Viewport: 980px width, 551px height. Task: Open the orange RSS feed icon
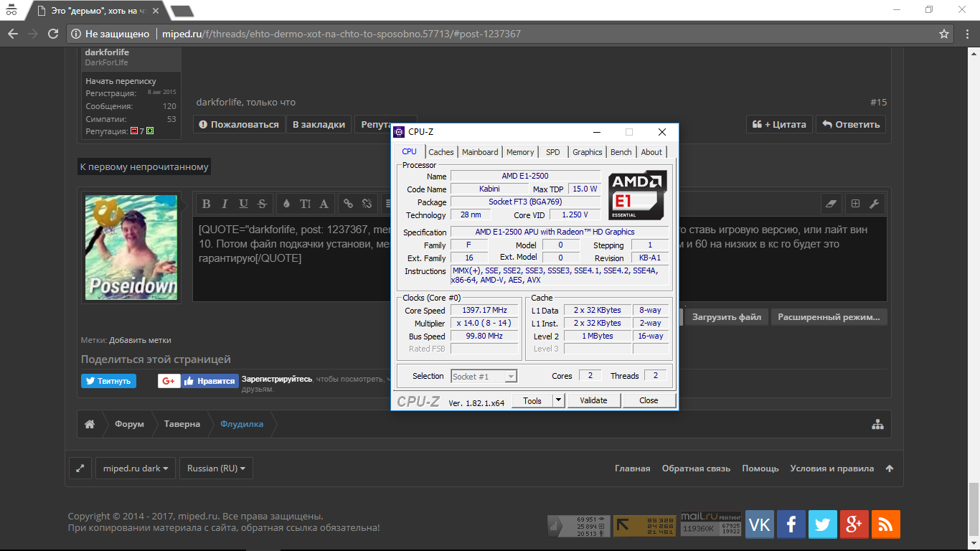pos(885,524)
